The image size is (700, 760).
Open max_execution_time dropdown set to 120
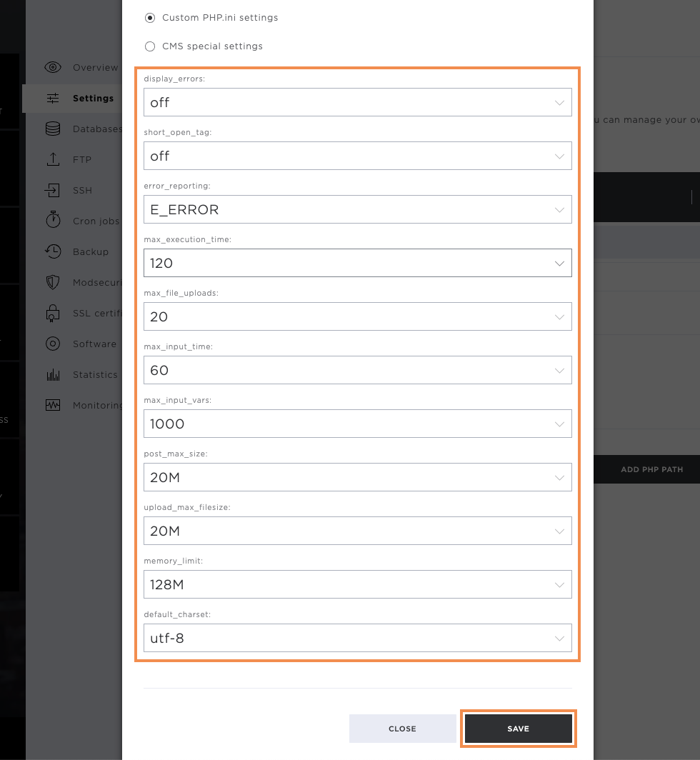[x=358, y=263]
